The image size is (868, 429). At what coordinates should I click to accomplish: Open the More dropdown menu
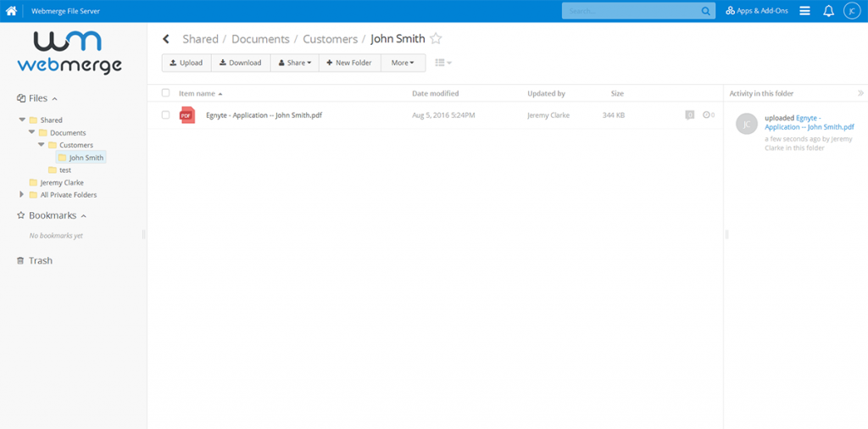coord(403,63)
